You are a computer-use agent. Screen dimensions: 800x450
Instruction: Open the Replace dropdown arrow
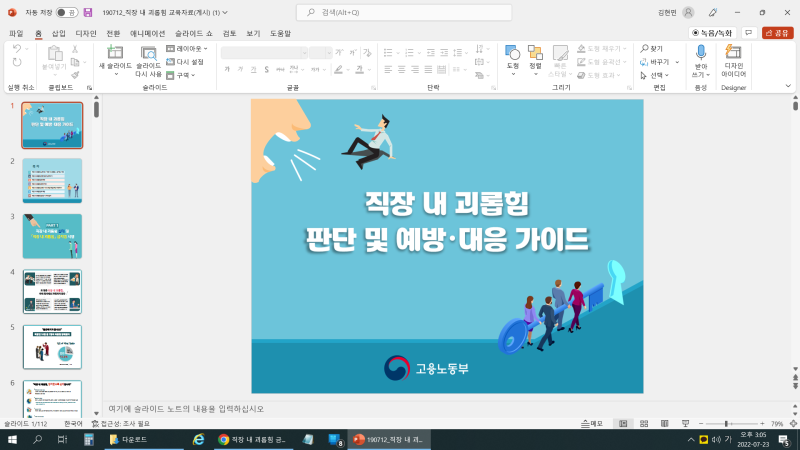tap(677, 62)
